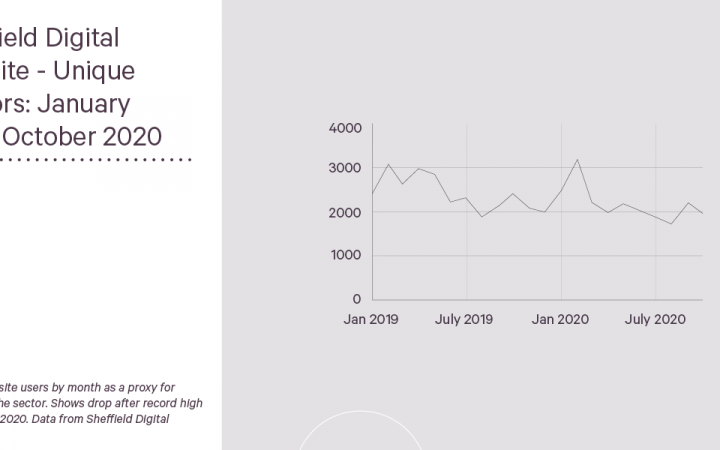Image resolution: width=720 pixels, height=450 pixels.
Task: Click the Jan 2019 x-axis label
Action: tap(371, 319)
